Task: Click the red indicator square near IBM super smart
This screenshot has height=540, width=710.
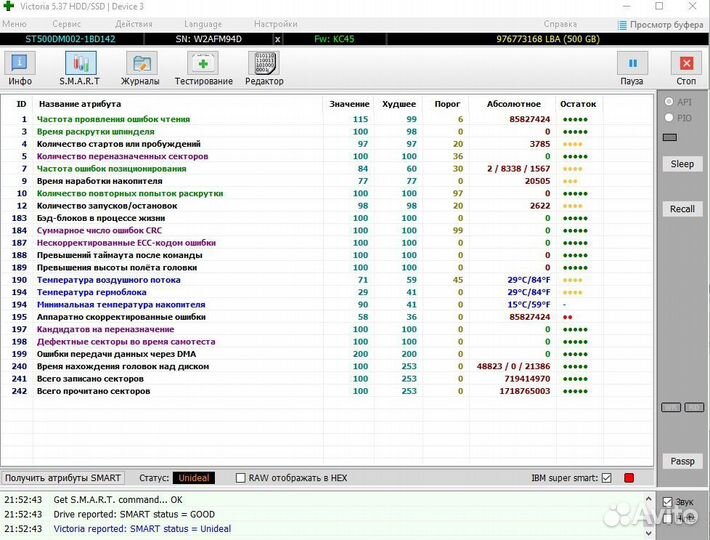Action: [x=629, y=478]
